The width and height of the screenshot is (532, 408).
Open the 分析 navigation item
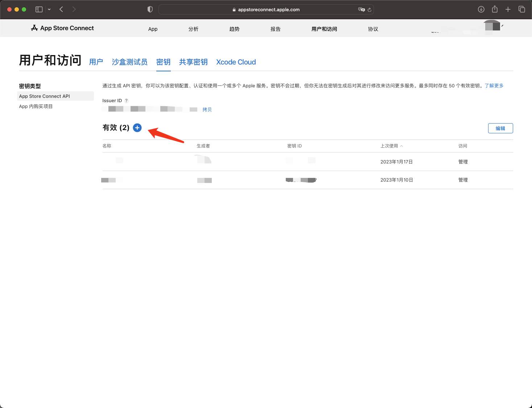pos(193,29)
